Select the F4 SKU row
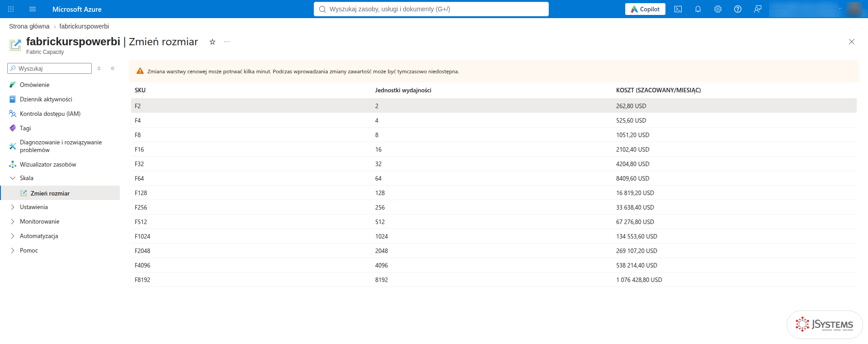This screenshot has width=868, height=344. click(494, 120)
